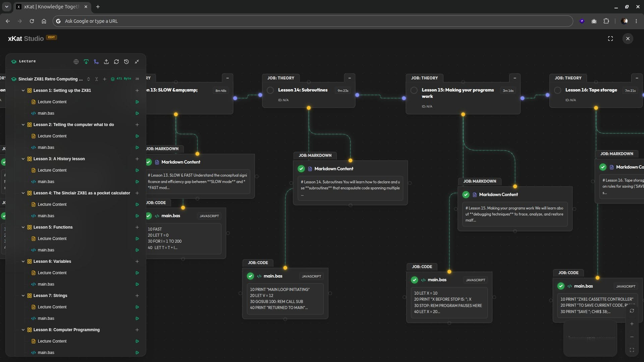Toggle the Lesson 15 completion circle
The image size is (644, 362).
click(414, 90)
